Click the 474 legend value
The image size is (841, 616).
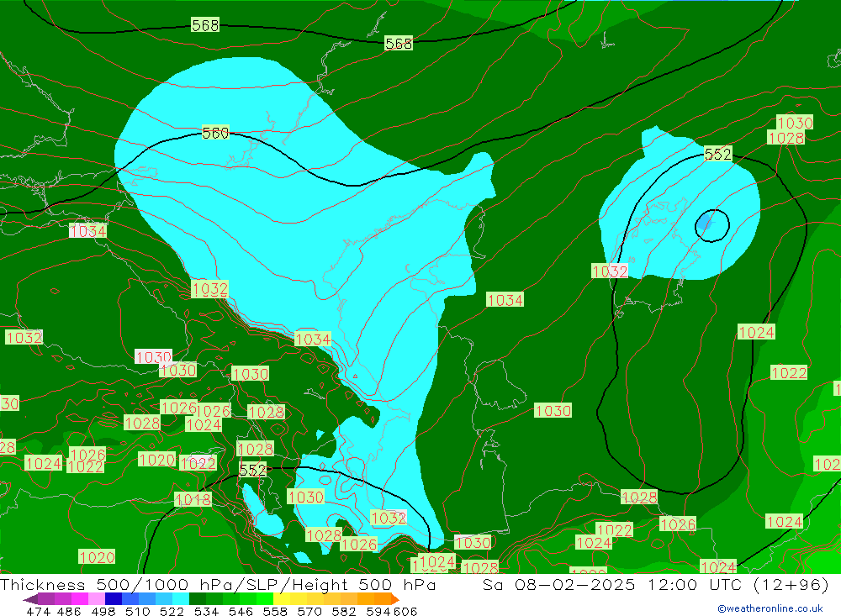click(38, 611)
